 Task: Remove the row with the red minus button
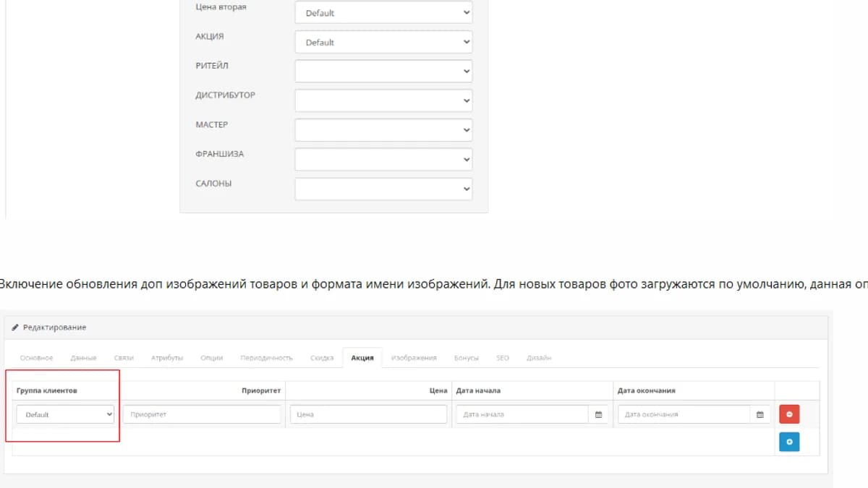[x=789, y=414]
